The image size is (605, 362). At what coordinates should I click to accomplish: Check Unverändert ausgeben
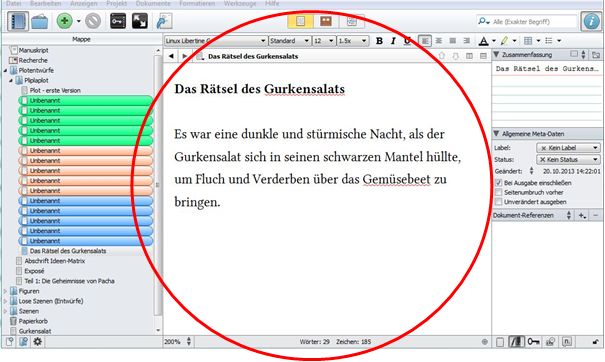pyautogui.click(x=499, y=202)
